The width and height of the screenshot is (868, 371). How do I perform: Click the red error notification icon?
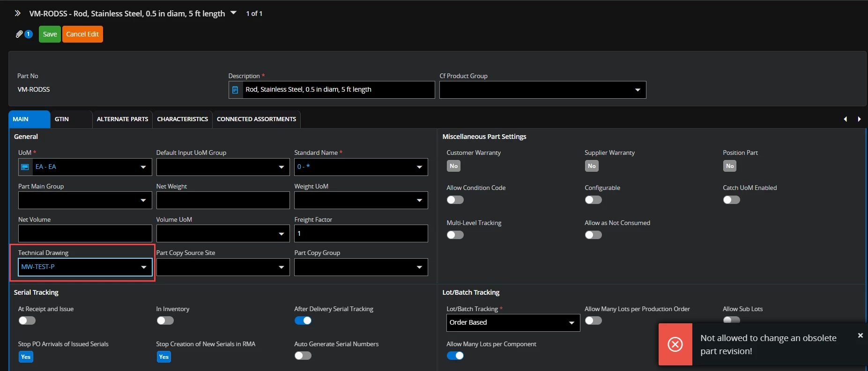click(675, 344)
